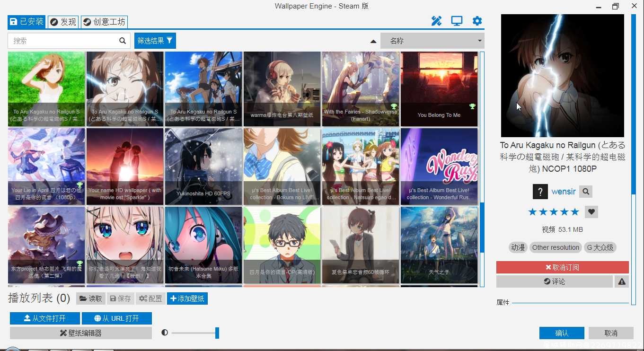Click the large wallpaper preview image
The height and width of the screenshot is (351, 644).
pyautogui.click(x=563, y=76)
